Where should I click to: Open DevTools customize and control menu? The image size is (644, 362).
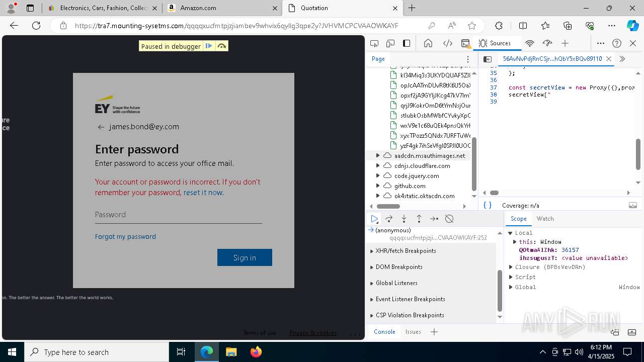601,43
